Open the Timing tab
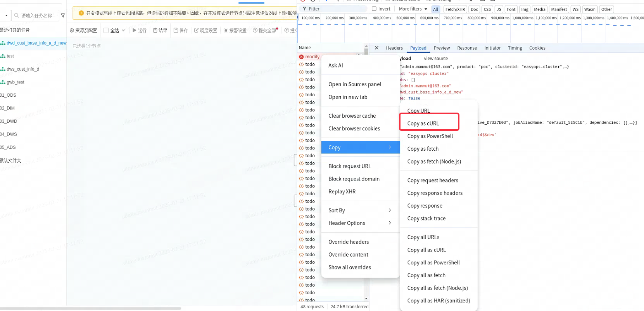Viewport: 644px width, 311px height. [515, 48]
